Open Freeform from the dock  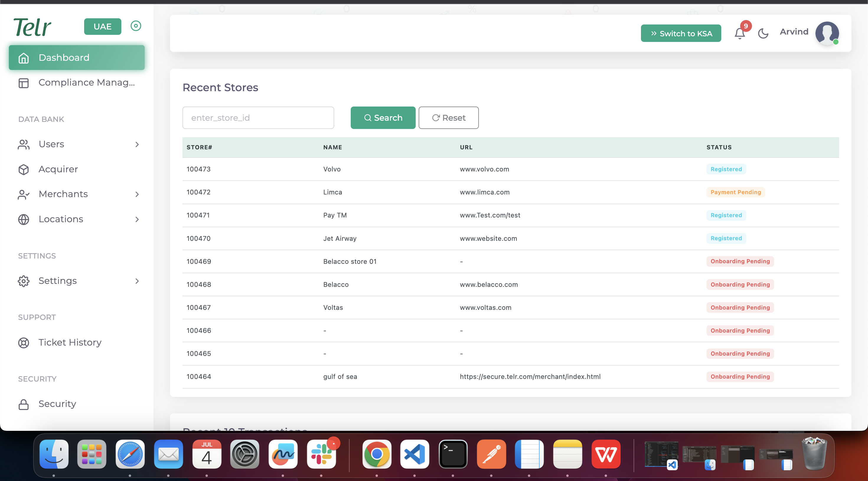[283, 454]
